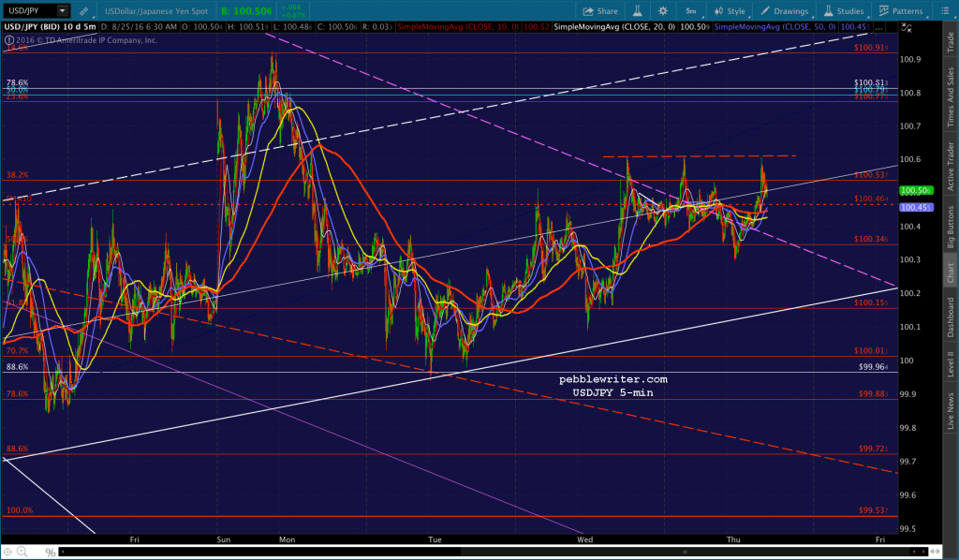The width and height of the screenshot is (959, 560).
Task: Click the info icon next to copyright
Action: coord(9,40)
